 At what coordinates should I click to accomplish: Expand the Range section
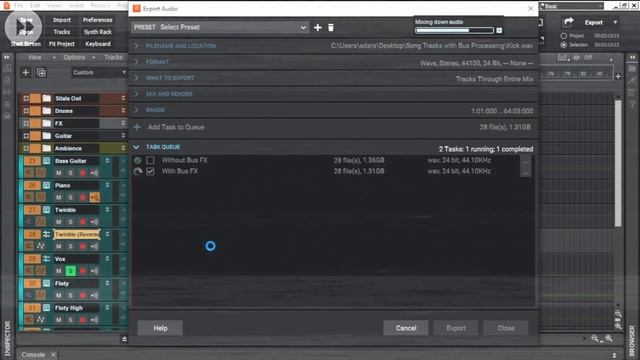pos(136,110)
